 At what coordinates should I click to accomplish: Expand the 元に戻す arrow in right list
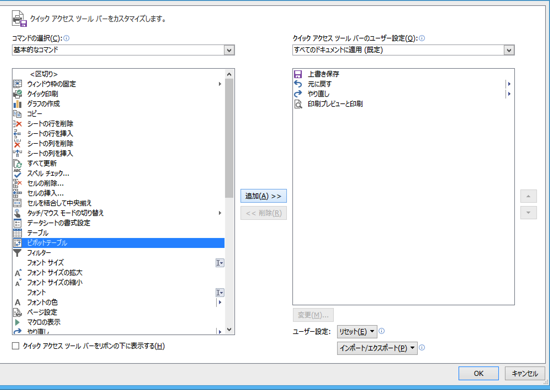click(509, 84)
